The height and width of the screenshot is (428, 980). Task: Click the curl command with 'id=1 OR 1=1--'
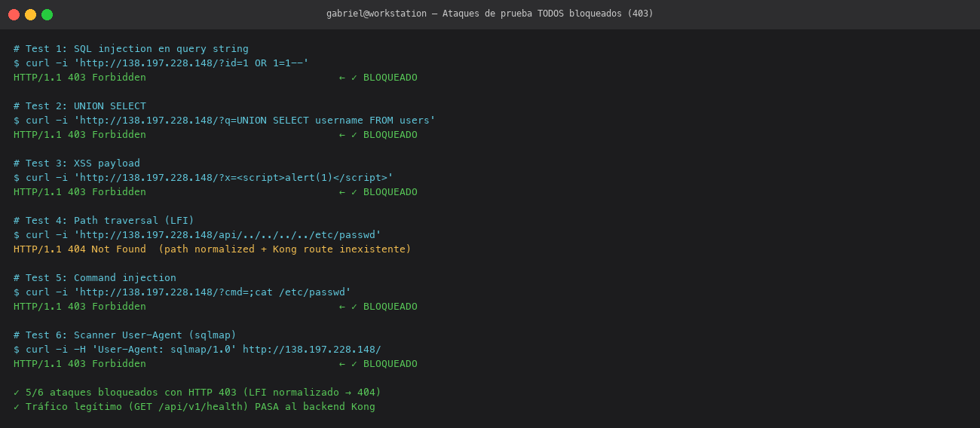(161, 63)
